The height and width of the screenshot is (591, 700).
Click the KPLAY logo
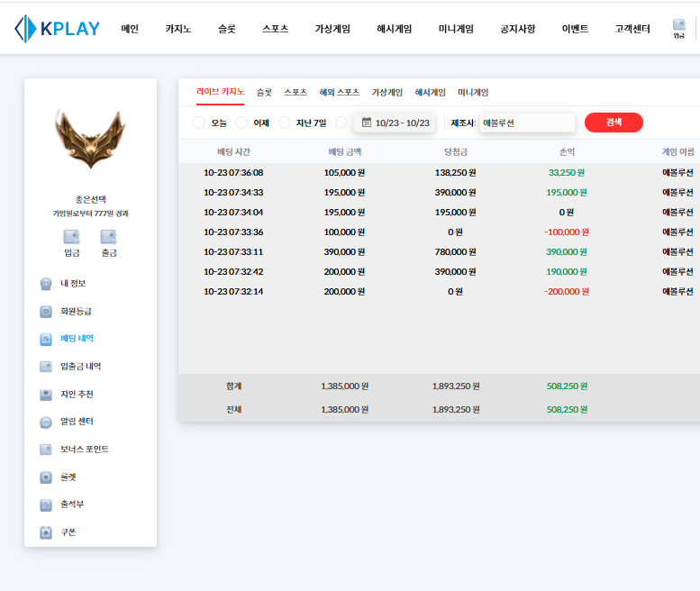(57, 29)
